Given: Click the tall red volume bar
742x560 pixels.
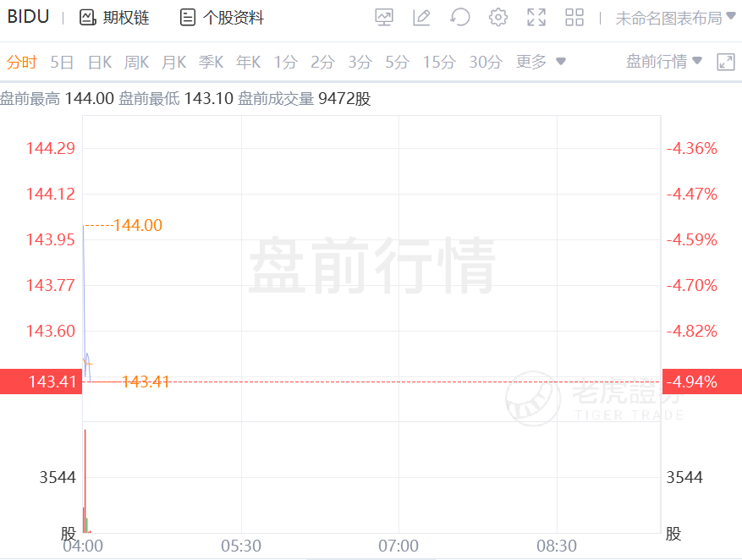Looking at the screenshot, I should [85, 481].
